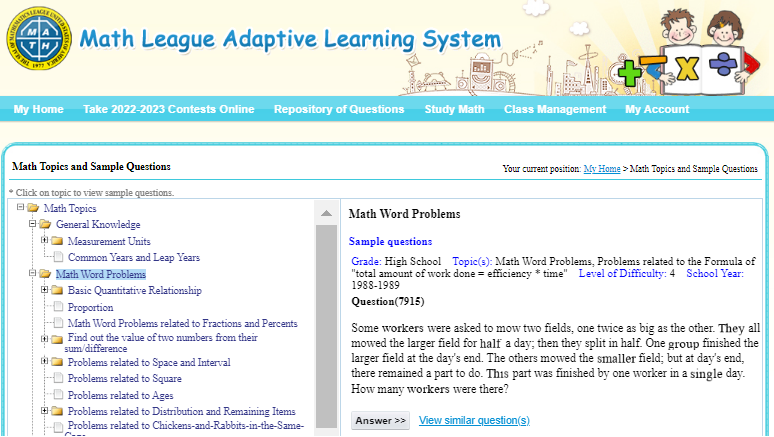
Task: Click the Math League Adaptive Learning System title
Action: point(290,40)
